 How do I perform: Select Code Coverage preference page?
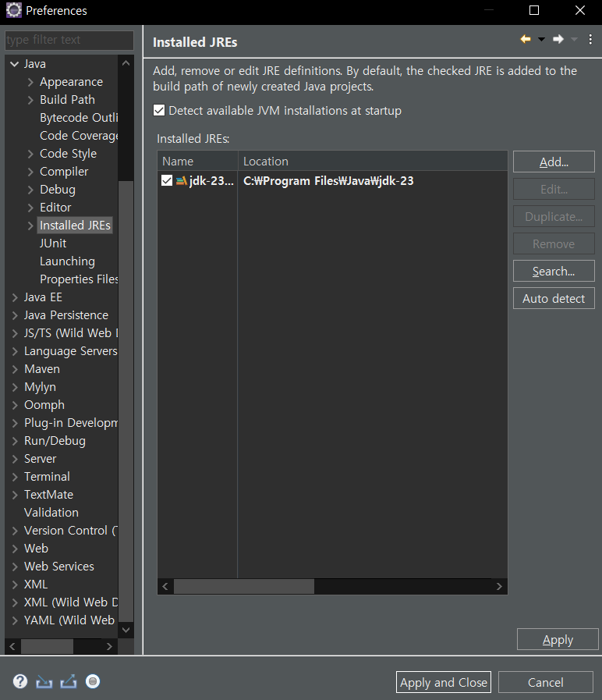coord(79,136)
